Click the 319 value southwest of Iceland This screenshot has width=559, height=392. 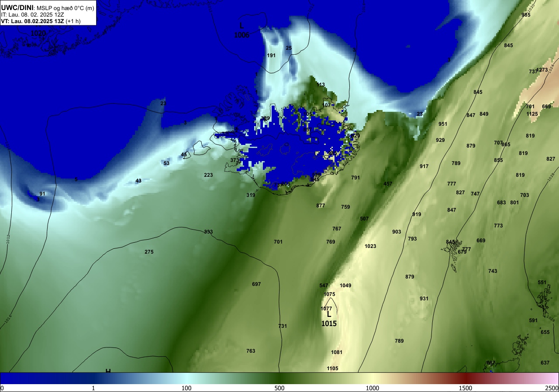click(251, 195)
